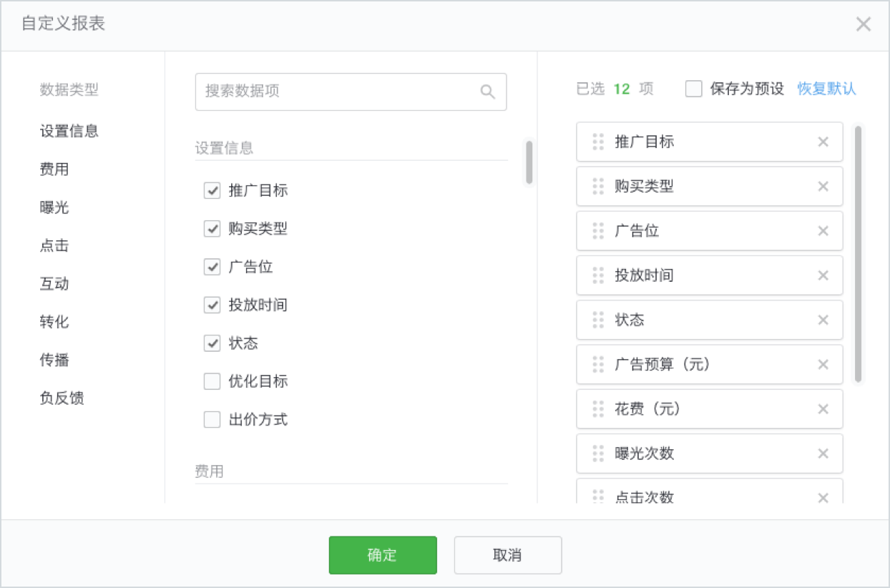This screenshot has height=588, width=890.
Task: Uncheck the 推广目标 checkbox
Action: point(212,191)
